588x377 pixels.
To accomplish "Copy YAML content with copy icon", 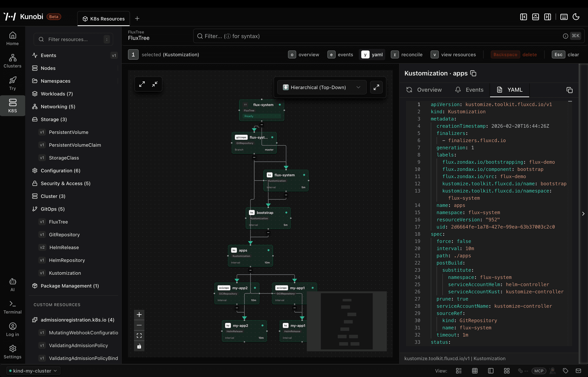I will click(569, 90).
